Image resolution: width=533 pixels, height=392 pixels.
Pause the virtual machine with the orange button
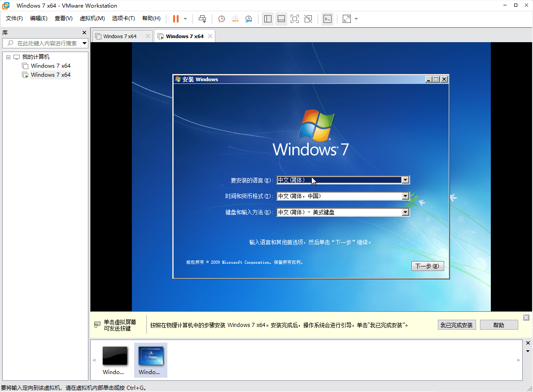coord(176,19)
